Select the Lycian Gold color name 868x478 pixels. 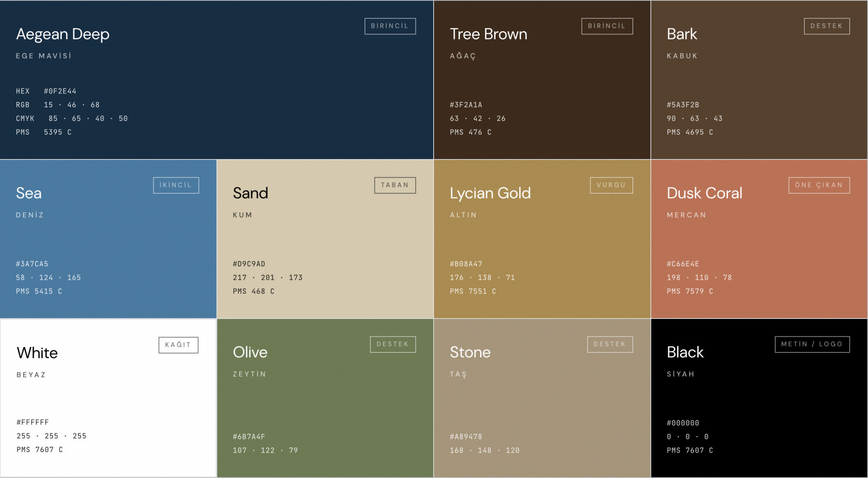click(x=490, y=193)
